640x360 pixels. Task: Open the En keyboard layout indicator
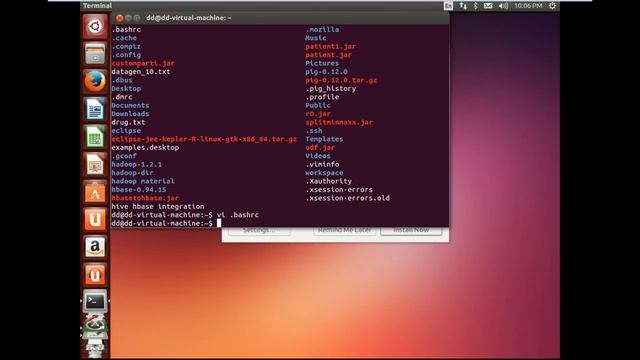point(448,6)
